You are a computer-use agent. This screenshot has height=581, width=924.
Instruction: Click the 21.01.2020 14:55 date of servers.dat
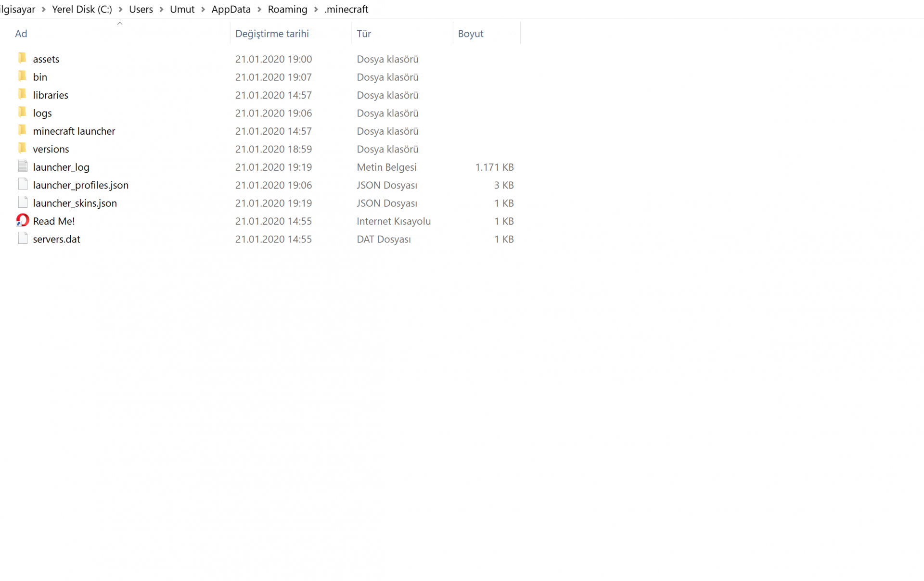click(273, 239)
